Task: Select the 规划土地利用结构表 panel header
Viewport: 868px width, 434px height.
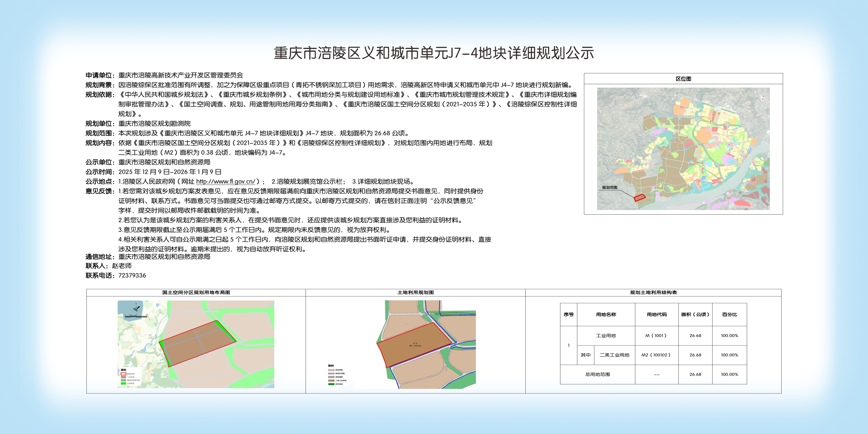Action: pyautogui.click(x=653, y=292)
